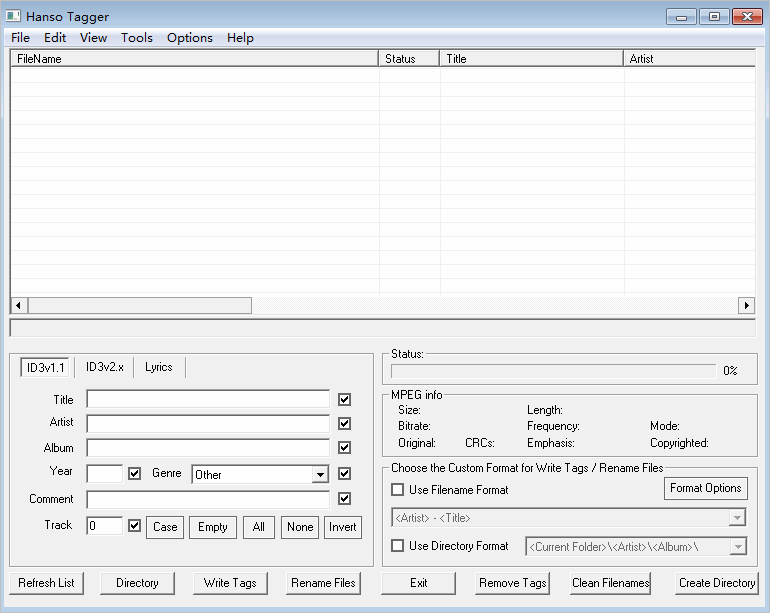770x613 pixels.
Task: Switch to the ID3v2.x tab
Action: point(105,367)
